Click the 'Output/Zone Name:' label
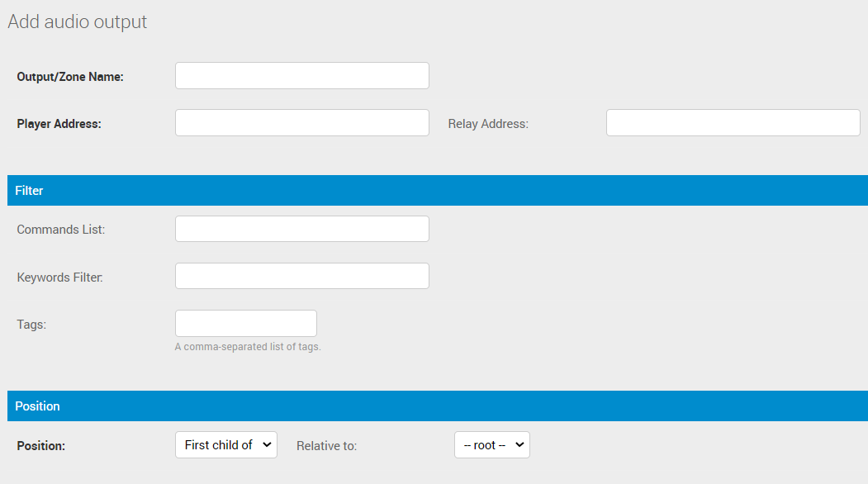 (70, 77)
